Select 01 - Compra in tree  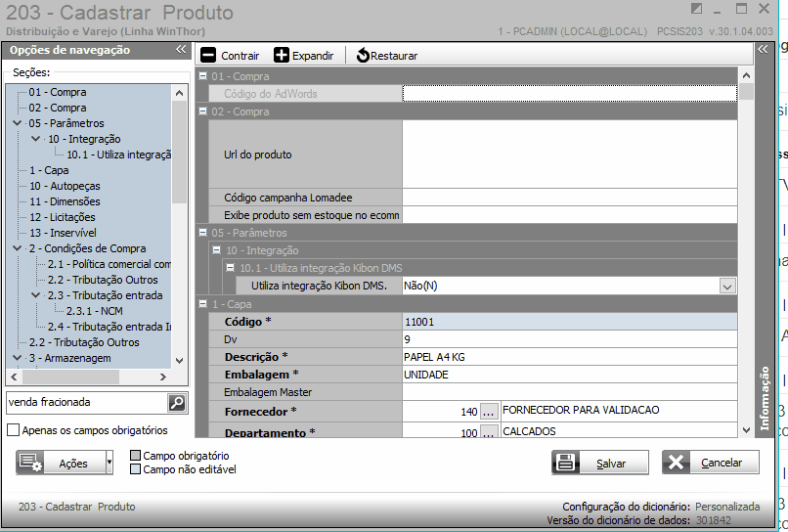(58, 92)
